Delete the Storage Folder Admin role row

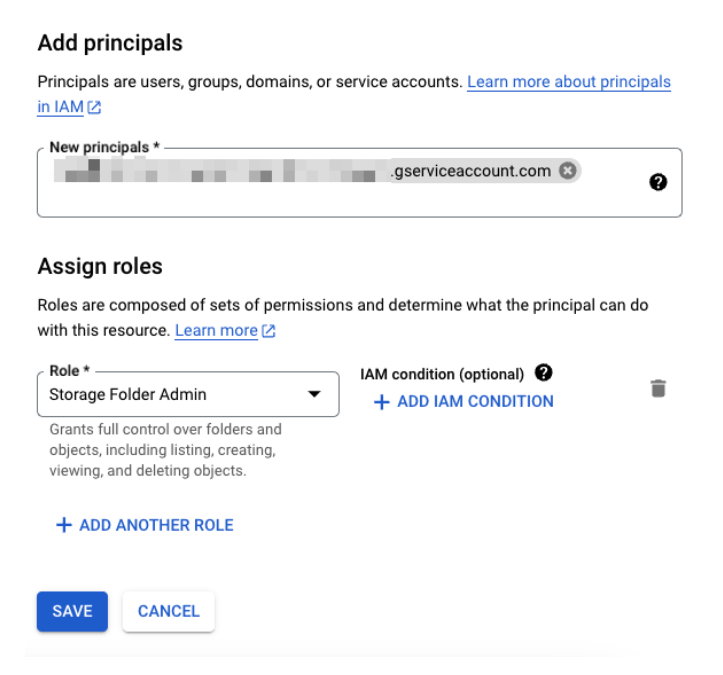[658, 389]
